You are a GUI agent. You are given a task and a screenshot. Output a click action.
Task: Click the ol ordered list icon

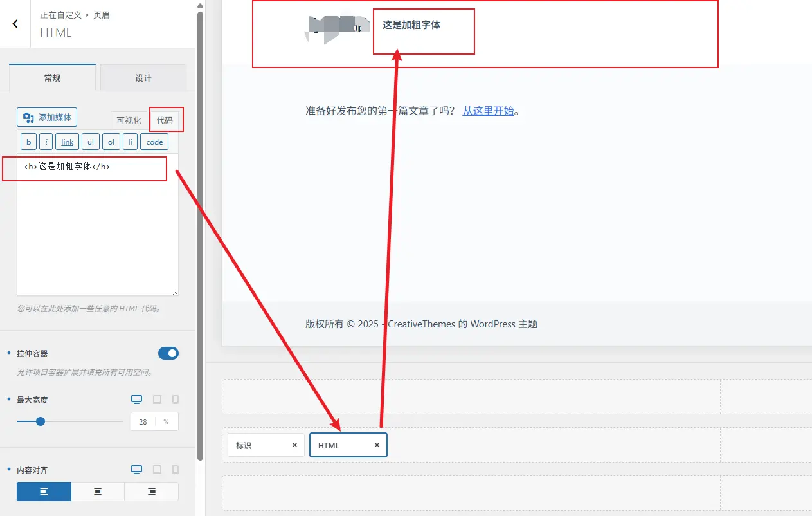click(111, 141)
